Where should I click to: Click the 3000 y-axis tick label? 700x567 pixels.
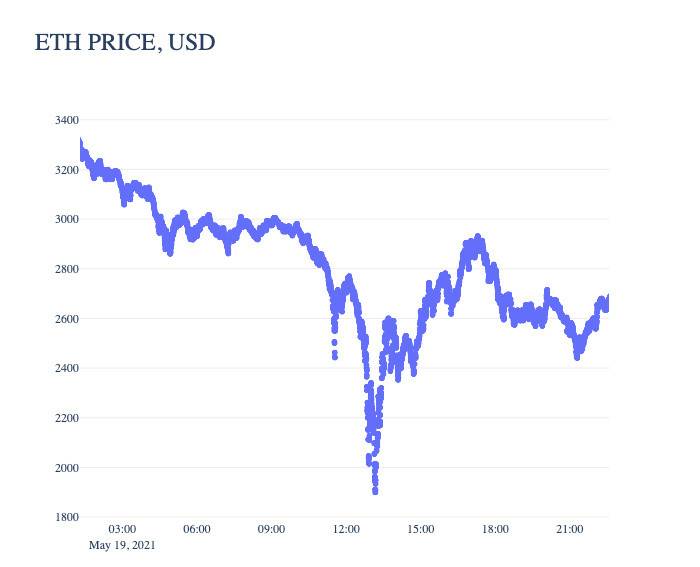coord(67,219)
